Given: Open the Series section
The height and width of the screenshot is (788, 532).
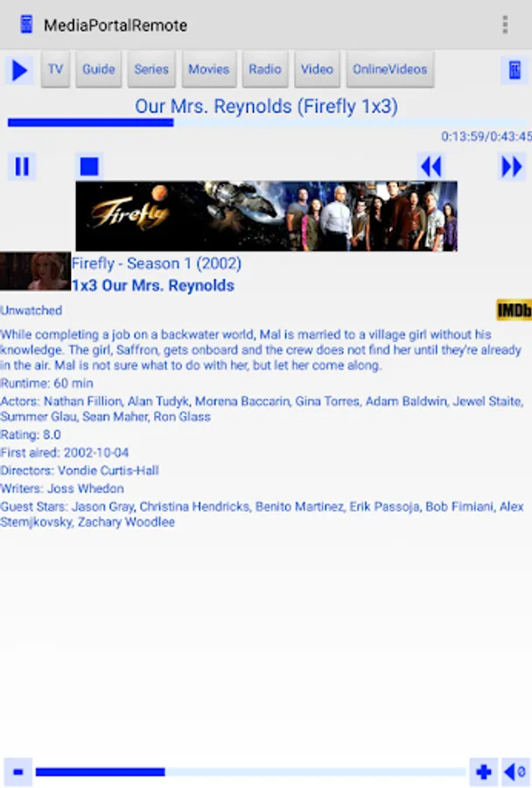Looking at the screenshot, I should (x=151, y=69).
